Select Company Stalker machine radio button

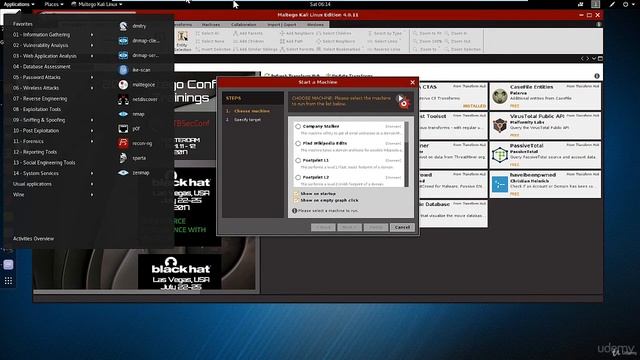point(298,127)
